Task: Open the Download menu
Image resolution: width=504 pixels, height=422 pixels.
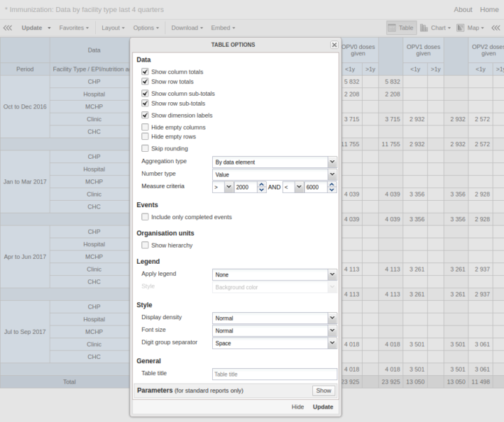Action: click(187, 28)
